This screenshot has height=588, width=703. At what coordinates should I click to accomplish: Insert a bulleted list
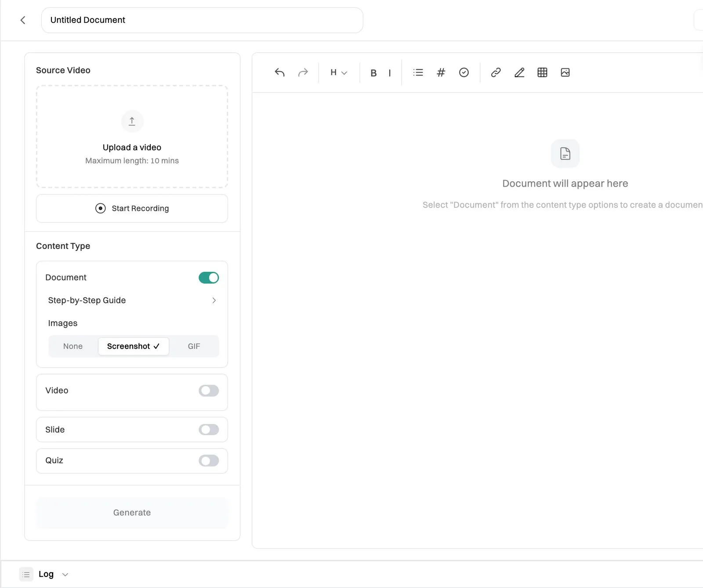(x=418, y=72)
